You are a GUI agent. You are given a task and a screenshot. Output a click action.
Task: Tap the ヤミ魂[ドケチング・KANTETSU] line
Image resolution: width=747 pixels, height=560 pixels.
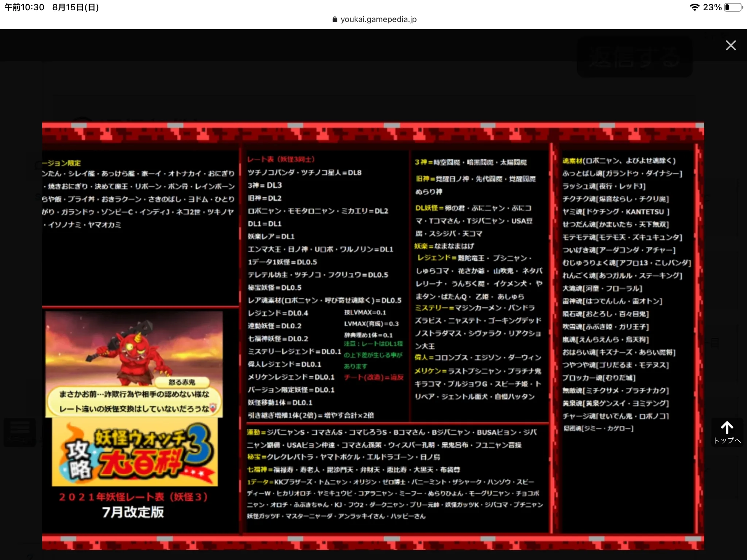click(616, 211)
